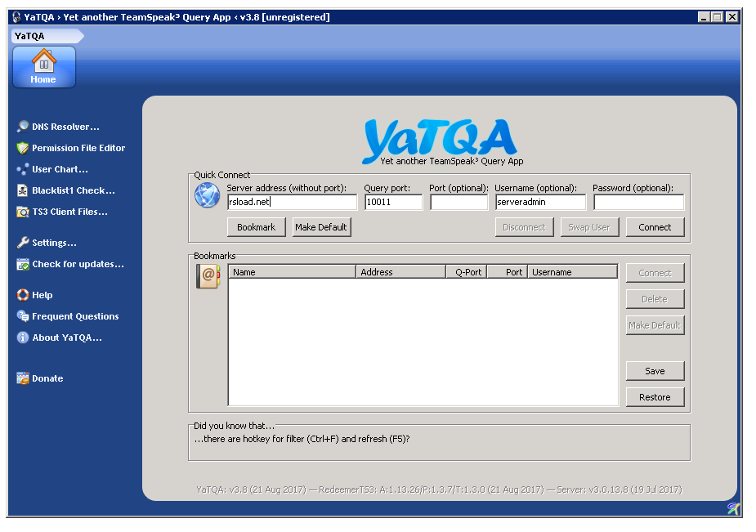The image size is (756, 532).
Task: Open the DNS Resolver tool
Action: (x=57, y=126)
